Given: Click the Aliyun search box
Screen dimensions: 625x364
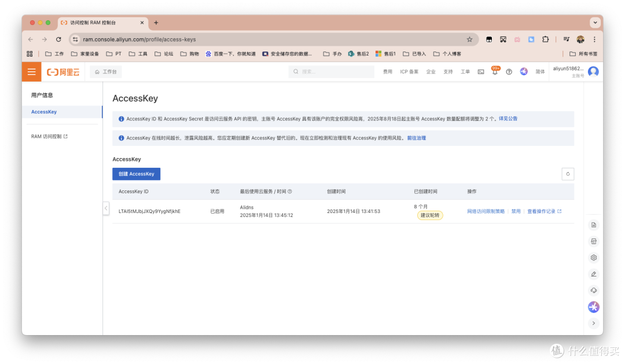Looking at the screenshot, I should coord(331,72).
